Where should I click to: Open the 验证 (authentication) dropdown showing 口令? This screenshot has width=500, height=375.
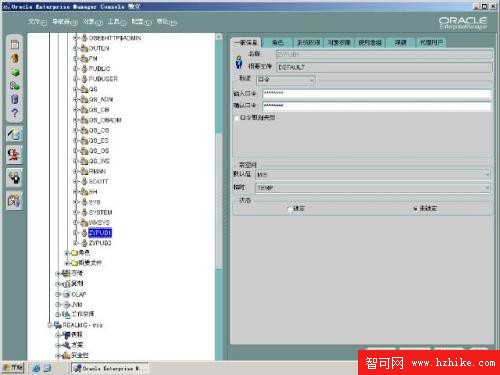pos(285,80)
